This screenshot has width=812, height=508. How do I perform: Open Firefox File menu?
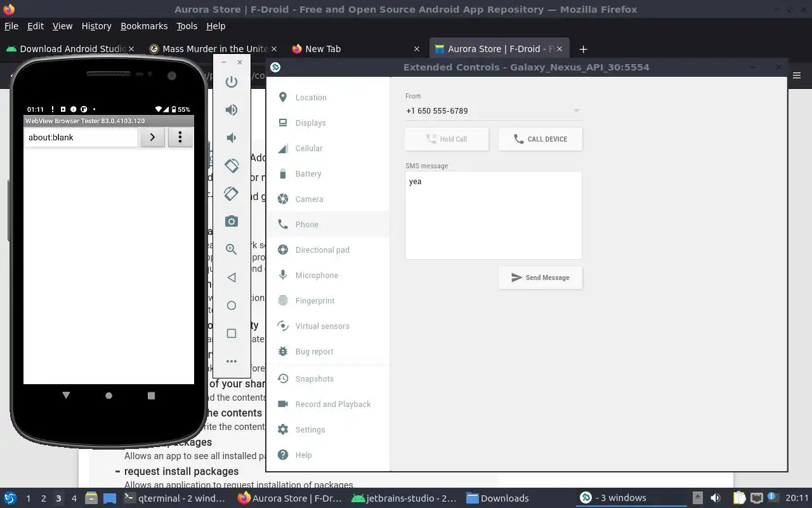tap(11, 26)
